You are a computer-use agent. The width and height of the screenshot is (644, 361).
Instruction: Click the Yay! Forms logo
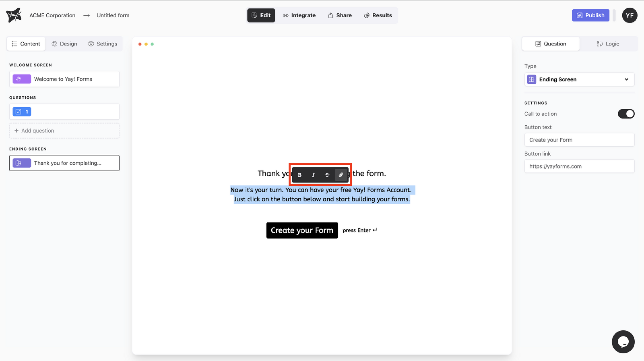(14, 15)
